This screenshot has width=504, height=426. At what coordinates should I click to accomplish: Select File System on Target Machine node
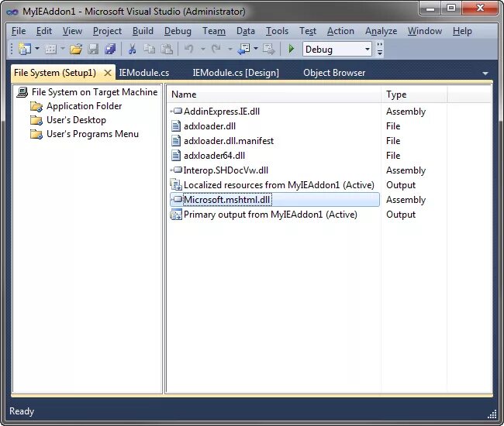pyautogui.click(x=94, y=92)
